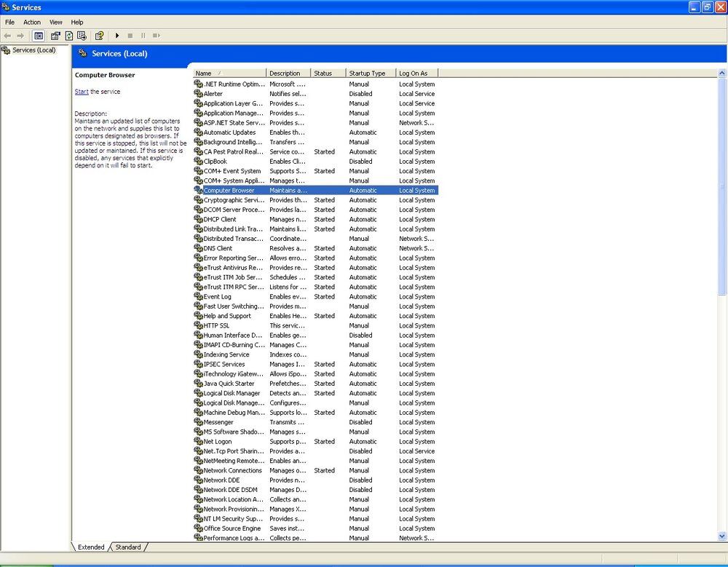Select the Office Source Engine service
This screenshot has height=567, width=728.
coord(316,528)
